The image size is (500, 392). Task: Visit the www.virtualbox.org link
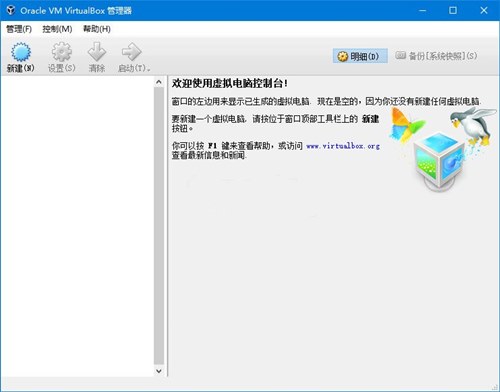(343, 146)
